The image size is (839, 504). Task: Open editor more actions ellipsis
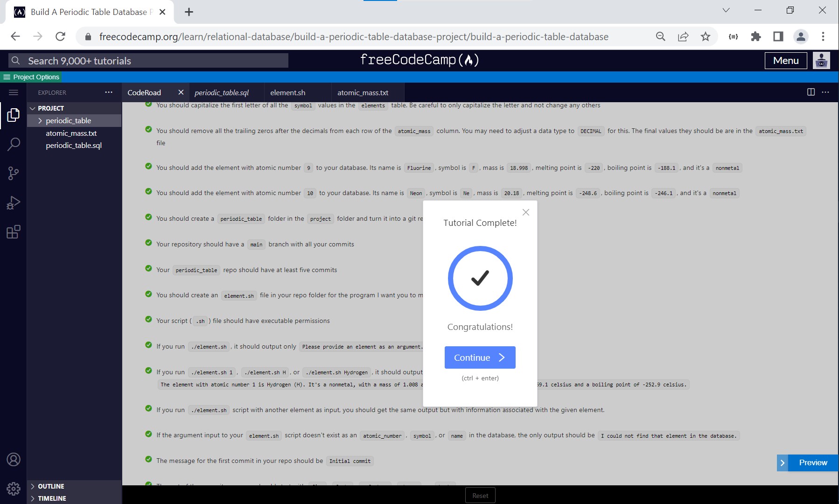point(825,92)
